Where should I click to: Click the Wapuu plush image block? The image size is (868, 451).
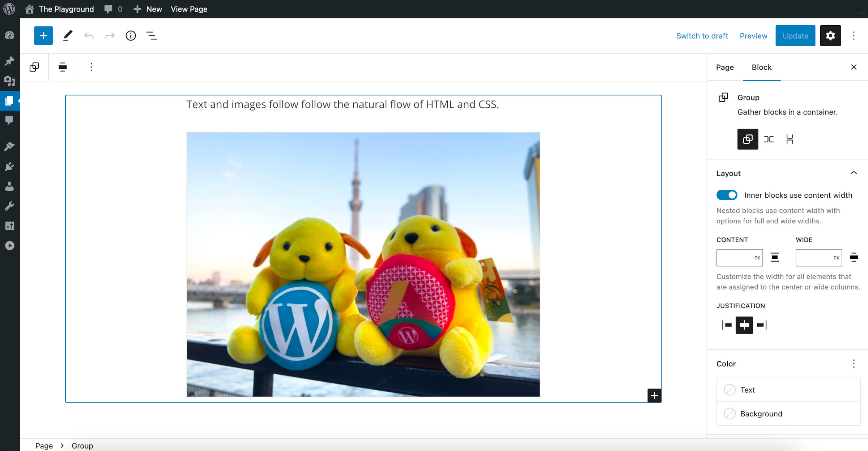tap(363, 265)
